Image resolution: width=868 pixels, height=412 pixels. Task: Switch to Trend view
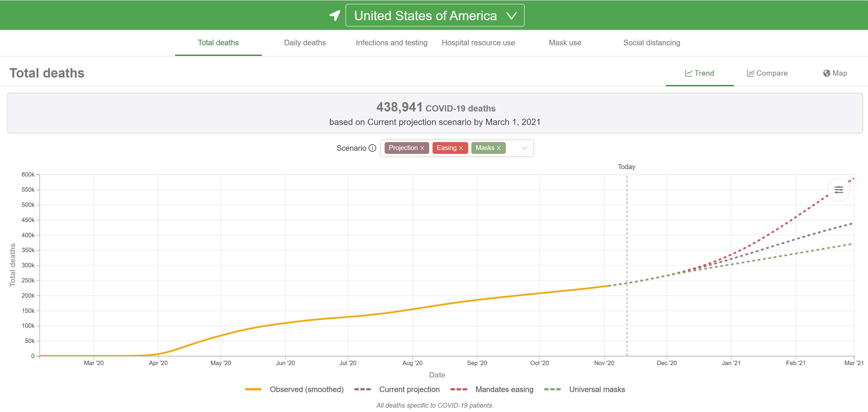[699, 73]
